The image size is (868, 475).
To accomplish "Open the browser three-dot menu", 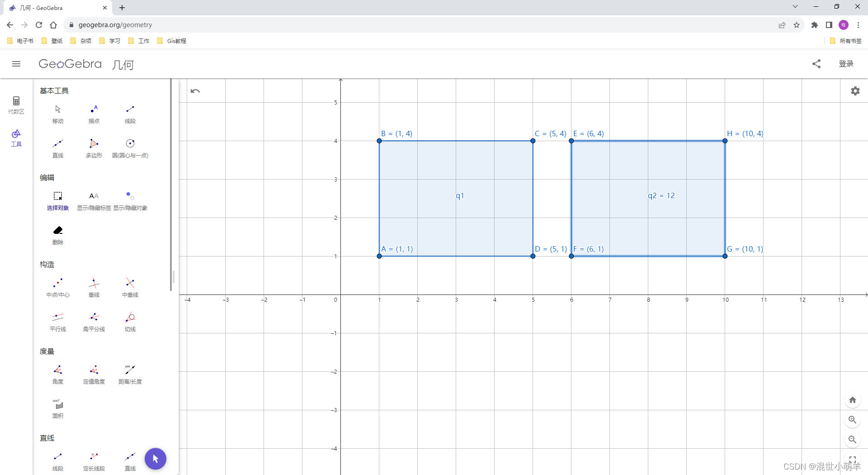I will (858, 25).
